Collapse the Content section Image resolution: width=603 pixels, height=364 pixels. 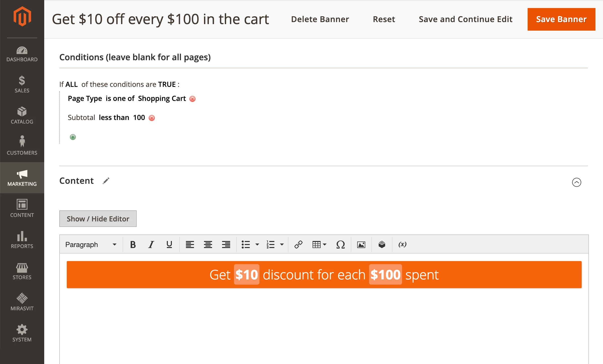click(576, 182)
